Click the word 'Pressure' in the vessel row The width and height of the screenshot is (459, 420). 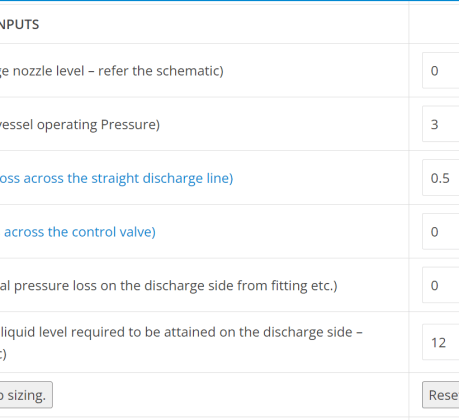pos(128,124)
